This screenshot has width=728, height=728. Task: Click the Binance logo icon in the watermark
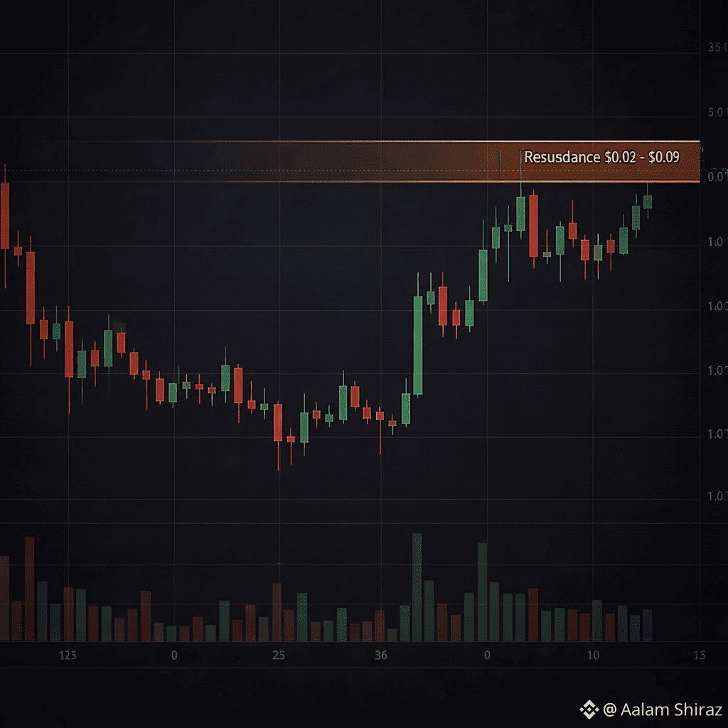[589, 709]
